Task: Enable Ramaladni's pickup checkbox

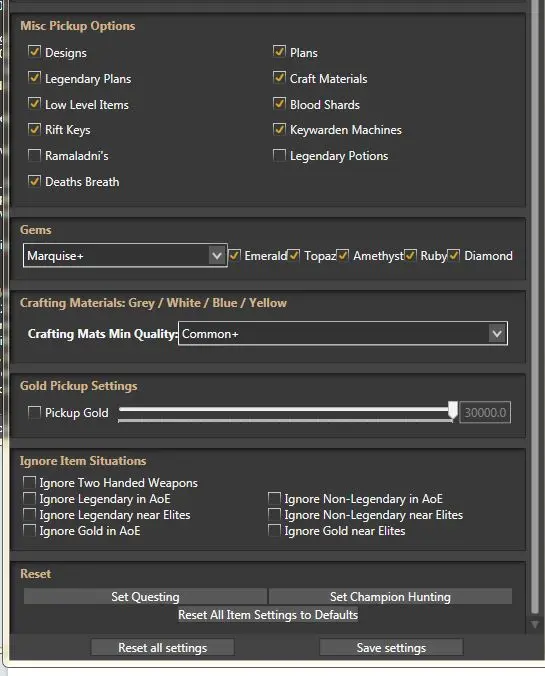Action: click(34, 155)
